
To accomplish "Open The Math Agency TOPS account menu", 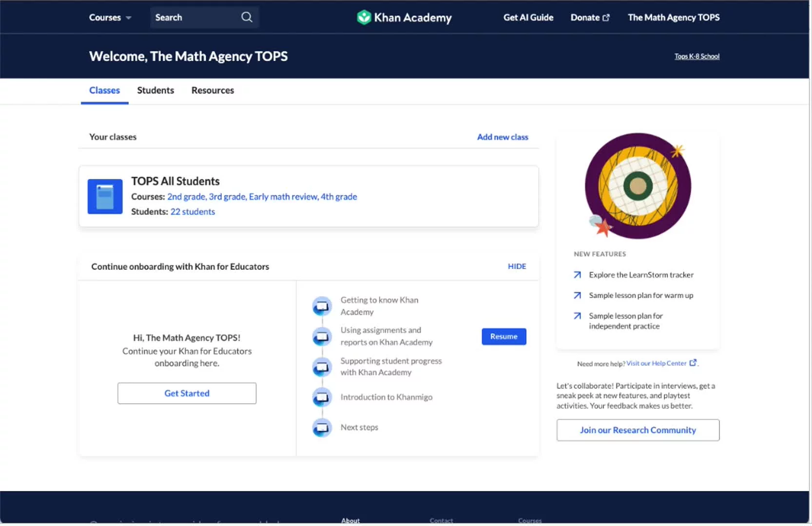I will click(x=674, y=18).
